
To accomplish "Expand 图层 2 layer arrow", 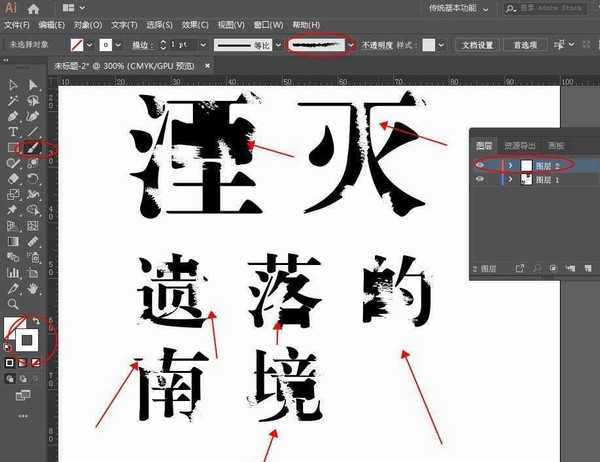I will pos(510,165).
